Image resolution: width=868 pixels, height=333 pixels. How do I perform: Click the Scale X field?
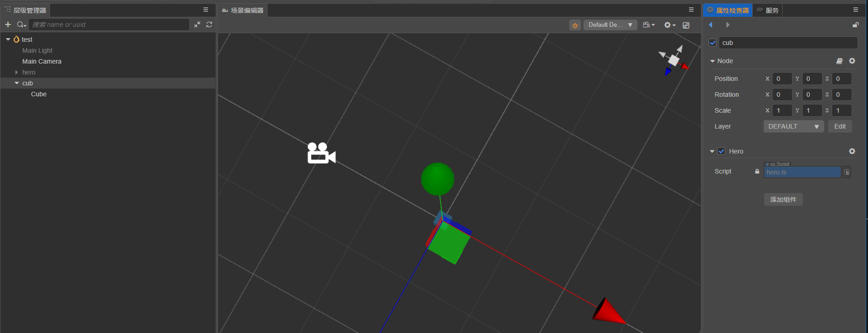(782, 110)
